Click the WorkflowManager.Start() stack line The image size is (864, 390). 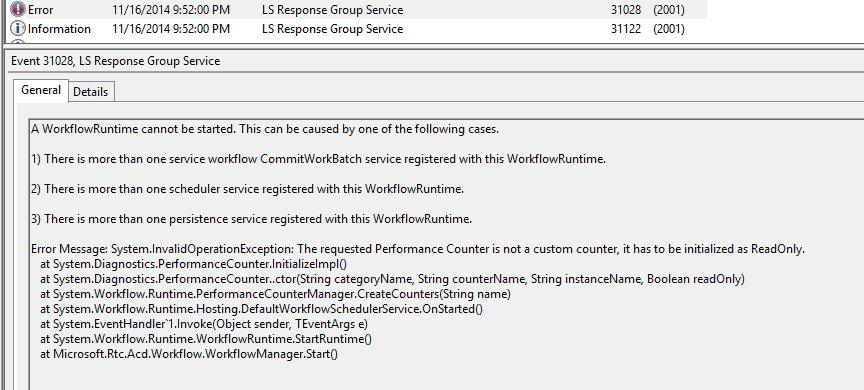[x=189, y=354]
